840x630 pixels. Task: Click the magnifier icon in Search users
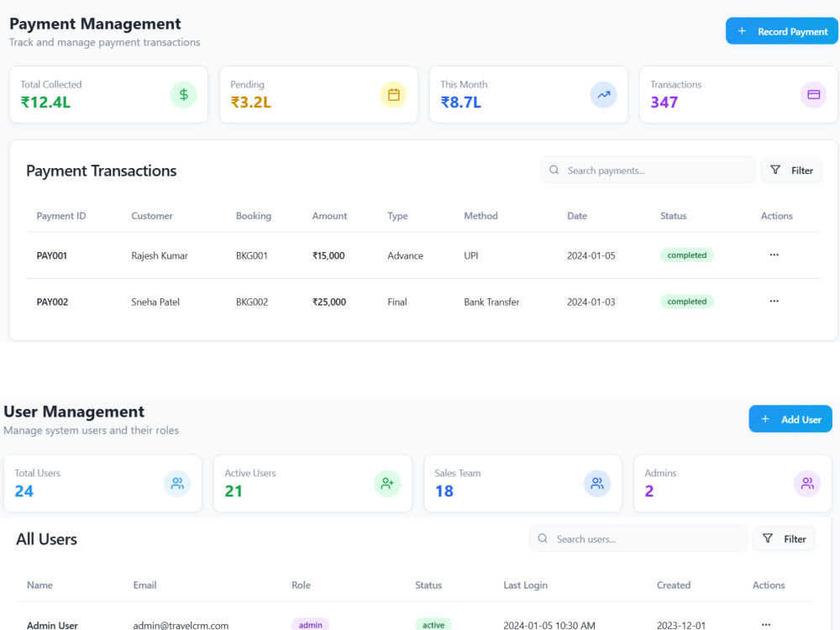(x=543, y=538)
